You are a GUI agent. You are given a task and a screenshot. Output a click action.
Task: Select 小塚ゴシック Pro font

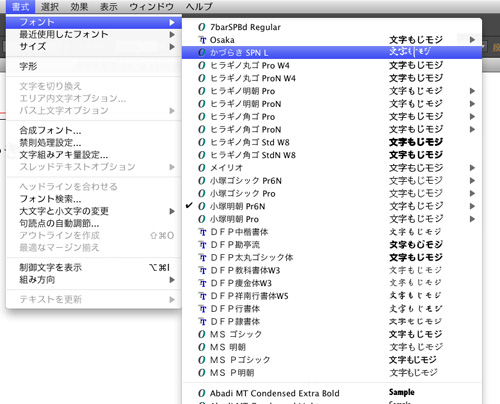(x=332, y=193)
